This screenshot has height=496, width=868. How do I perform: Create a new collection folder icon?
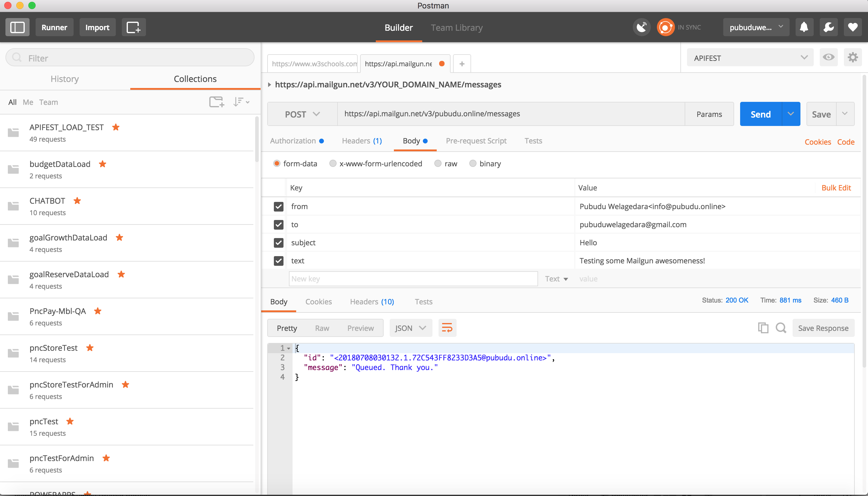(217, 102)
